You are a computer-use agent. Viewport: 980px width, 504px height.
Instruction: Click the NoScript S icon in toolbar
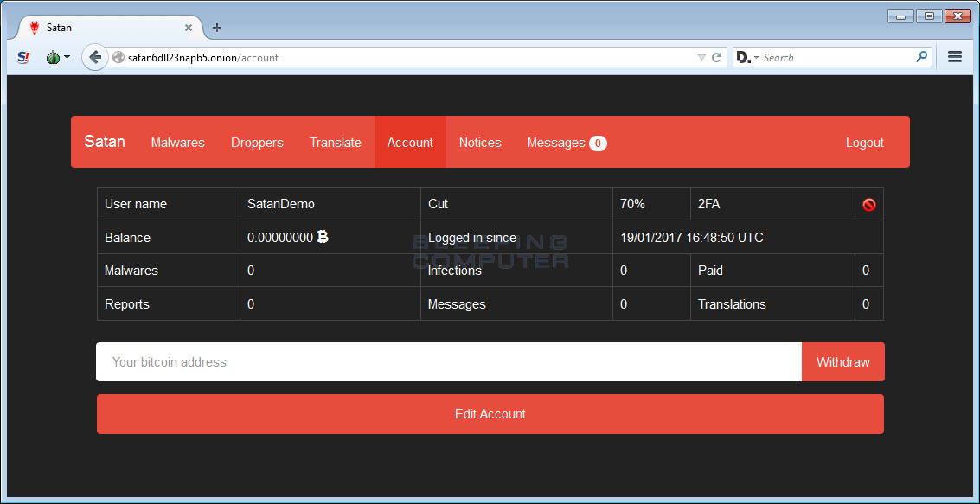click(x=23, y=57)
